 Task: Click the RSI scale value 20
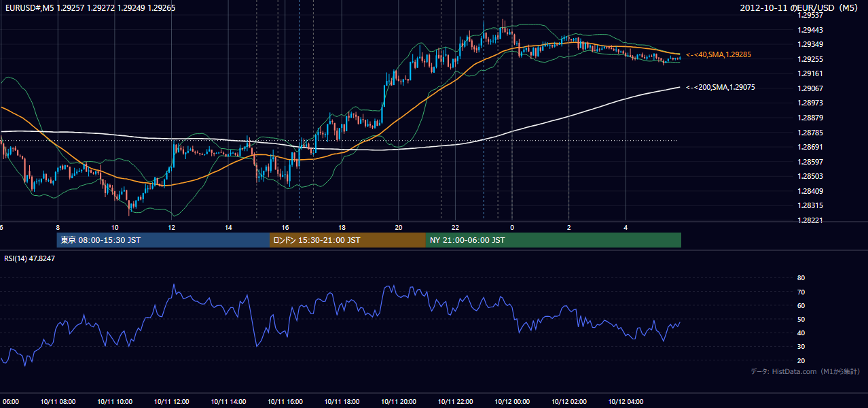[x=801, y=361]
